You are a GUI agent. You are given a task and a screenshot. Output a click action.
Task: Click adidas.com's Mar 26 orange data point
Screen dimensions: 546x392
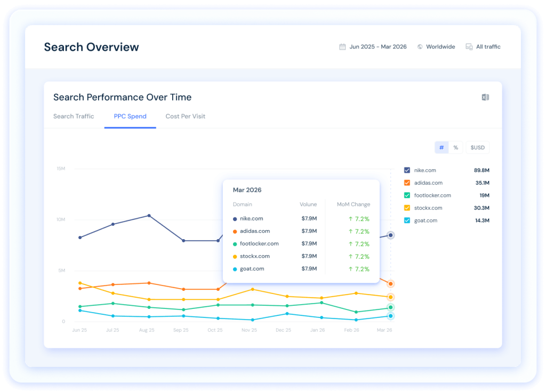(391, 284)
